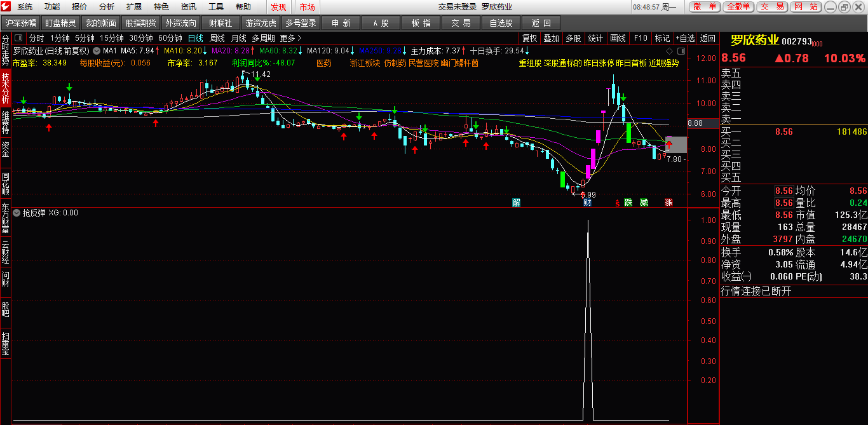
Task: Click the red app logo icon
Action: [x=6, y=7]
